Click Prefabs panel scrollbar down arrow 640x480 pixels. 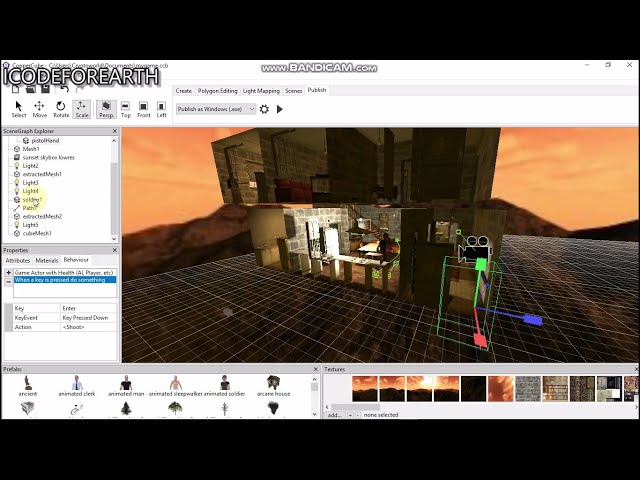[x=314, y=414]
